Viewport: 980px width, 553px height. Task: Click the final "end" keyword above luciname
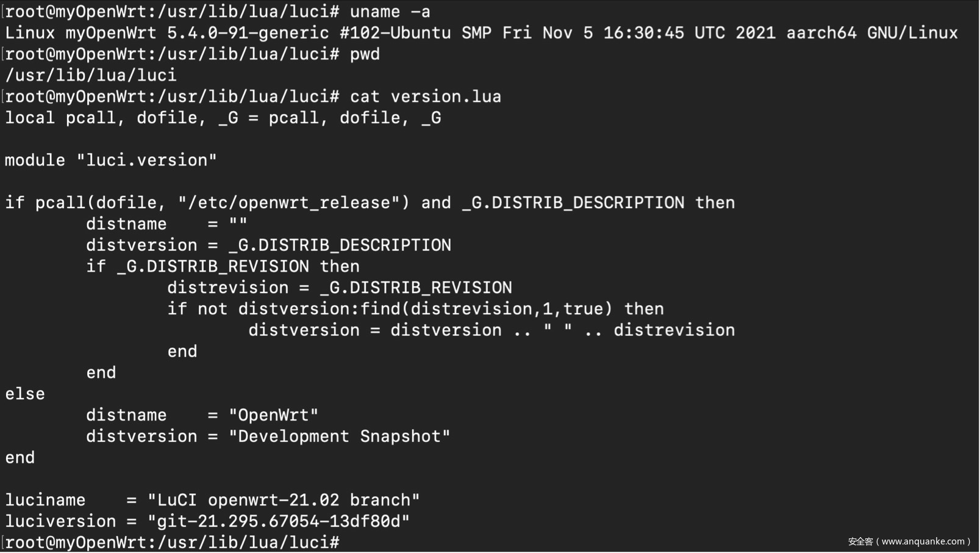coord(20,458)
